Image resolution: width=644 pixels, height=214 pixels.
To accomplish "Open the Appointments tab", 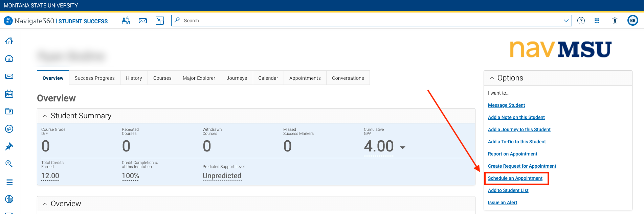I will pyautogui.click(x=305, y=78).
